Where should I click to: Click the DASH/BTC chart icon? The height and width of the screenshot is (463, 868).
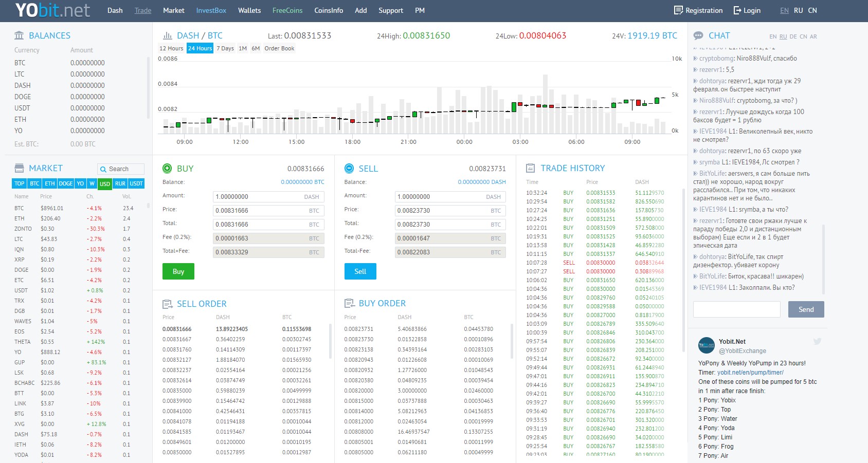pyautogui.click(x=167, y=35)
